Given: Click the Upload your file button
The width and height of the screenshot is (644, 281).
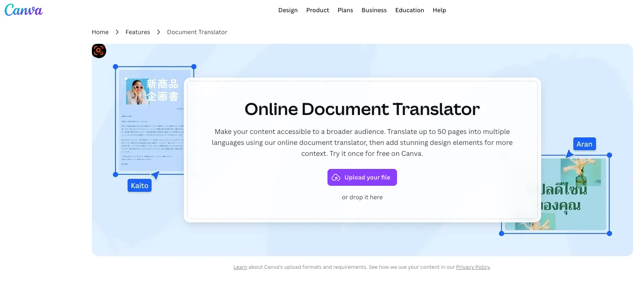Looking at the screenshot, I should pyautogui.click(x=362, y=177).
